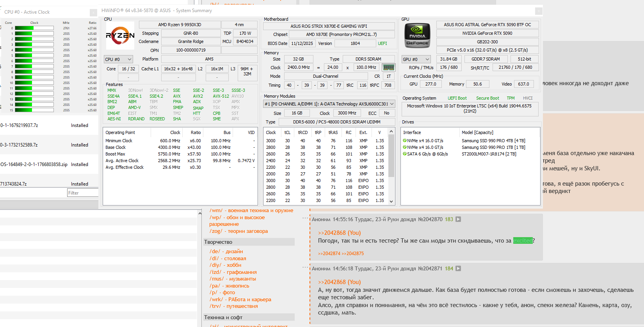
Task: Select the 2200 EXPO memory timing row
Action: click(326, 200)
